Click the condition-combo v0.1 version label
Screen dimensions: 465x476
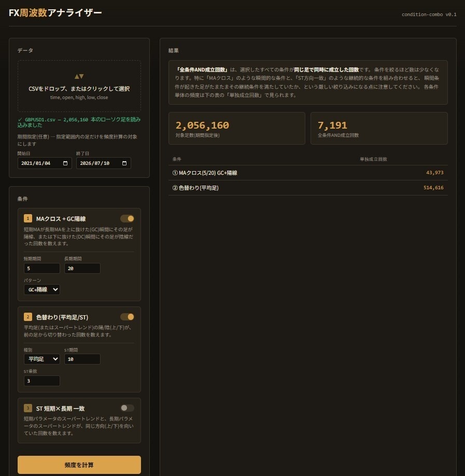pyautogui.click(x=429, y=15)
